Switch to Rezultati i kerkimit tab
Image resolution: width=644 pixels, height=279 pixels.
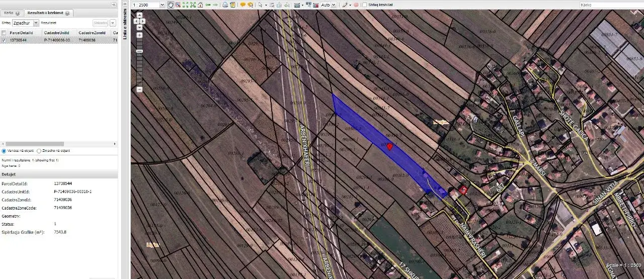[x=48, y=13]
